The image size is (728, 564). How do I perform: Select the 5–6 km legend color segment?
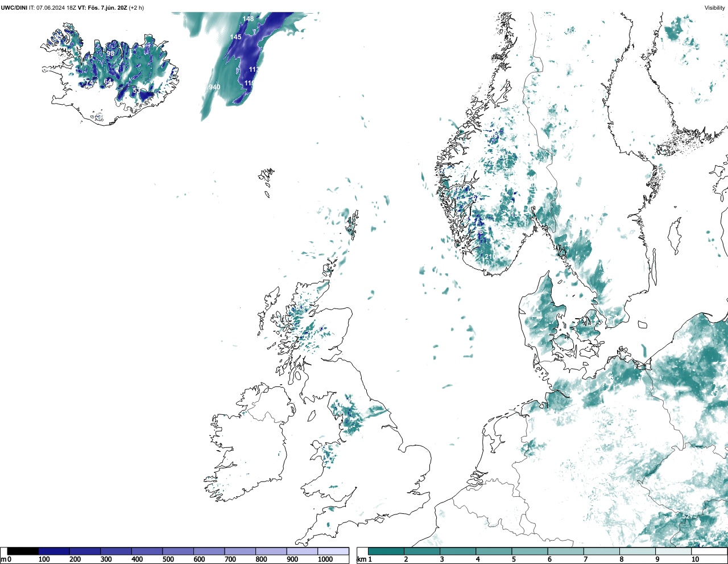pyautogui.click(x=531, y=551)
